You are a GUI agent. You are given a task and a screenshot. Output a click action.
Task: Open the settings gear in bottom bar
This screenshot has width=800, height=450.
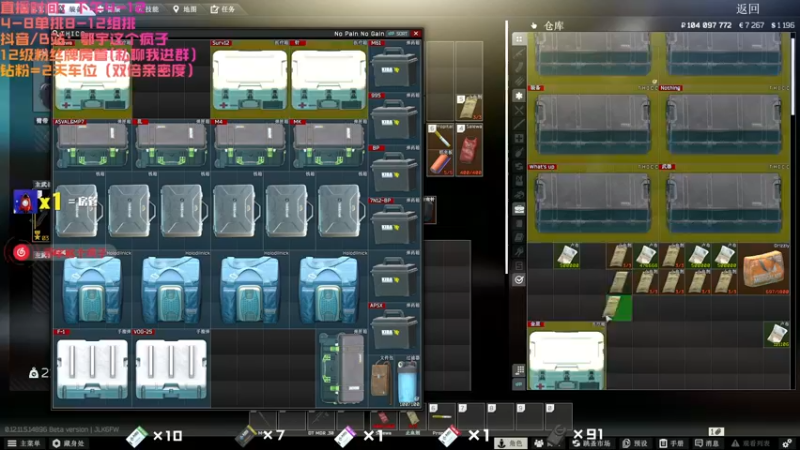[x=787, y=443]
